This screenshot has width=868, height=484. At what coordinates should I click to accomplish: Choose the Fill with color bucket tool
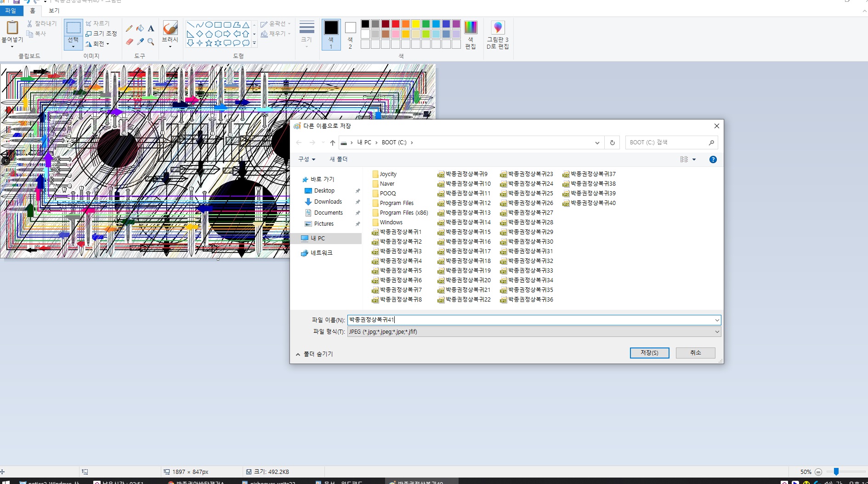click(x=140, y=28)
